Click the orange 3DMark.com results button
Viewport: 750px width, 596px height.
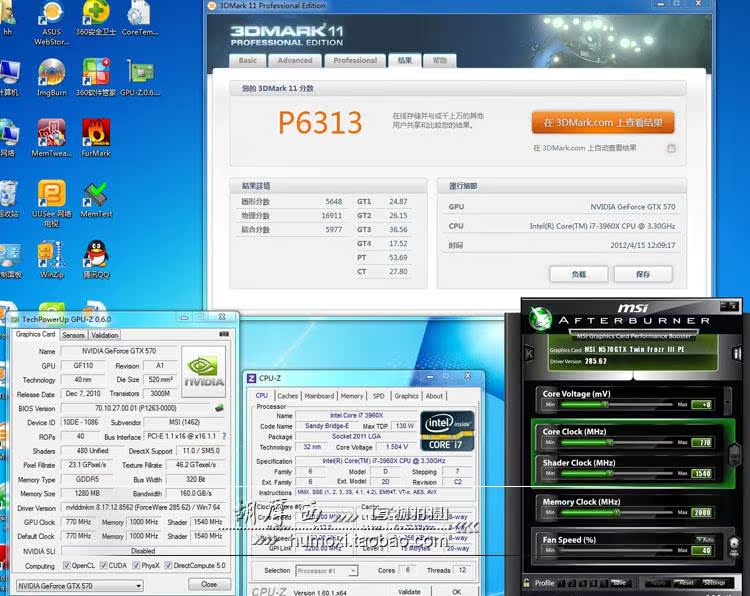pos(602,122)
